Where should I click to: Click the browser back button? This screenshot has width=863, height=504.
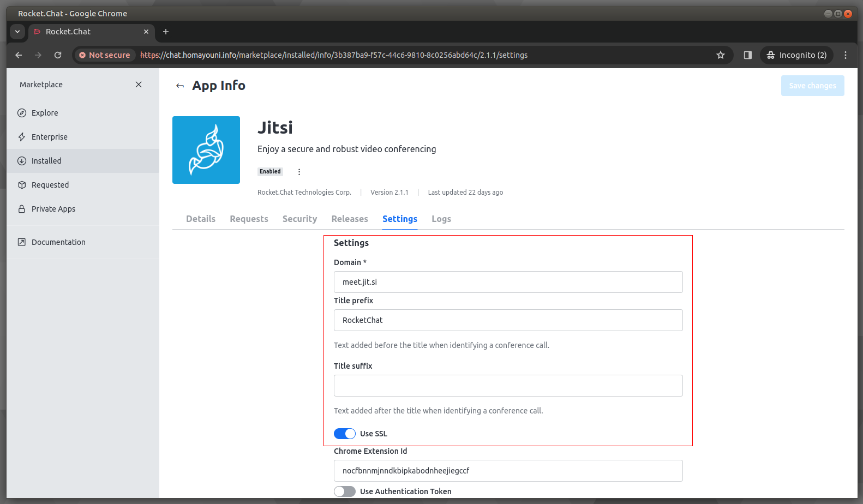pyautogui.click(x=19, y=55)
